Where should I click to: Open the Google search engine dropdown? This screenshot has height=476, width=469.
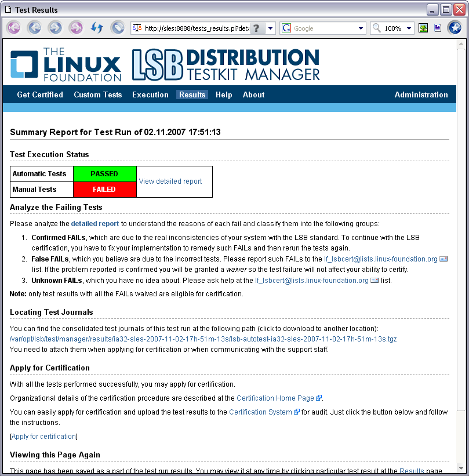coord(361,28)
